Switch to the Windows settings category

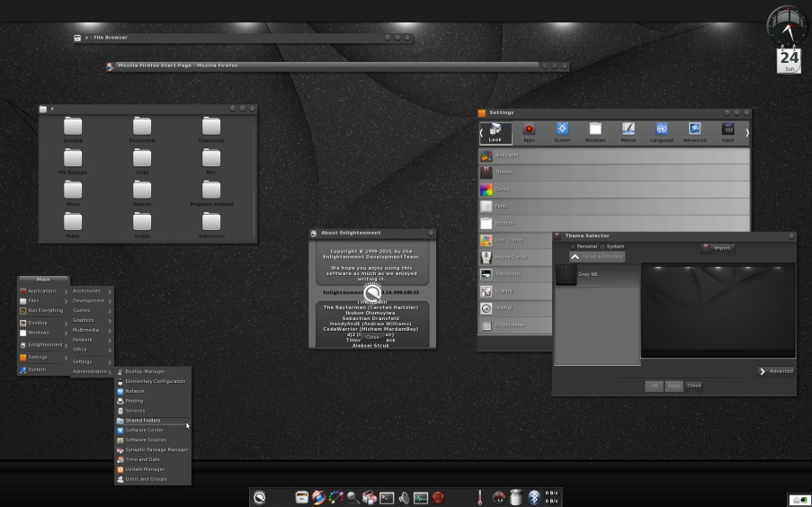pos(595,132)
